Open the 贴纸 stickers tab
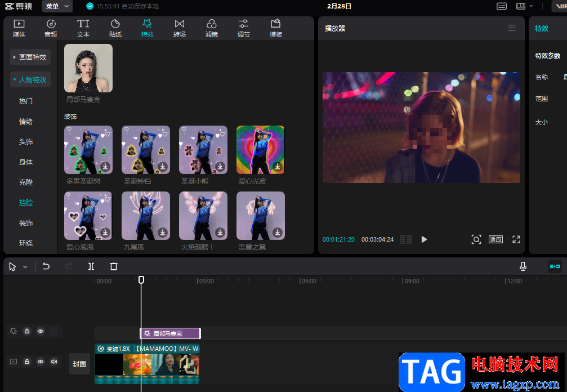 pos(115,29)
